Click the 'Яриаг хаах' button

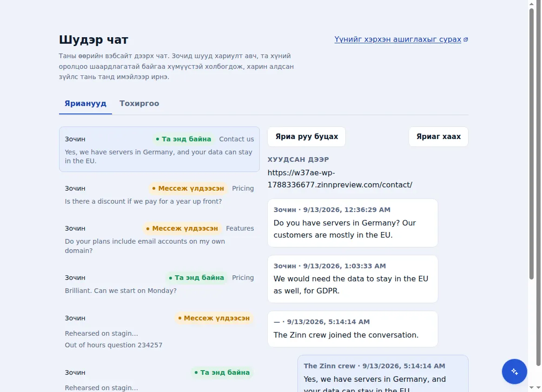438,137
